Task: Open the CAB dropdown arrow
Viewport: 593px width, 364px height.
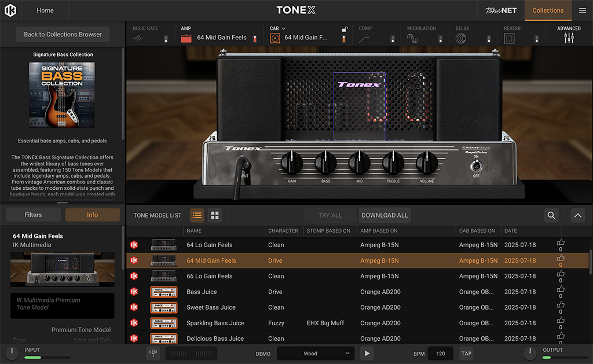Action: (284, 28)
